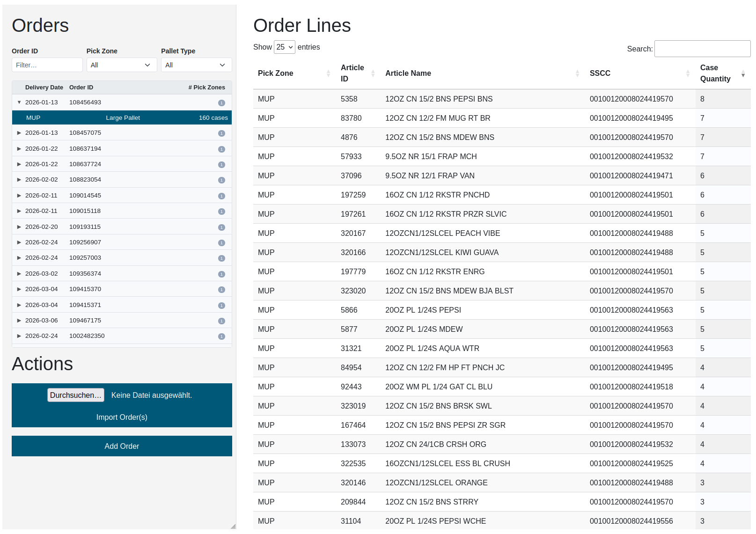The image size is (756, 534).
Task: Select order row 109015118
Action: point(122,211)
